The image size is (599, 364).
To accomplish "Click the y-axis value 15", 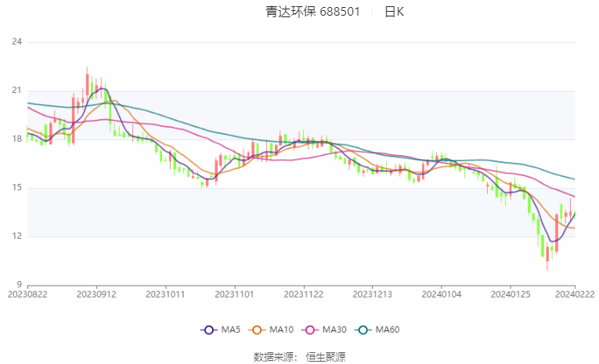I will tap(16, 188).
